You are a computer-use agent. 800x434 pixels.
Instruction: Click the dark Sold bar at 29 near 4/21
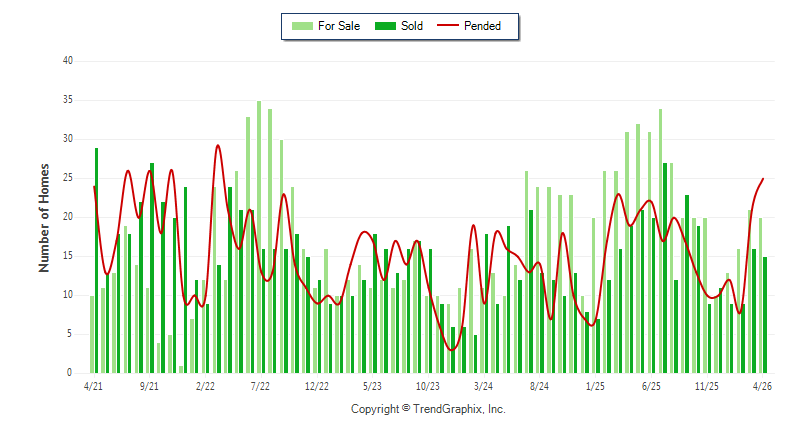coord(96,260)
